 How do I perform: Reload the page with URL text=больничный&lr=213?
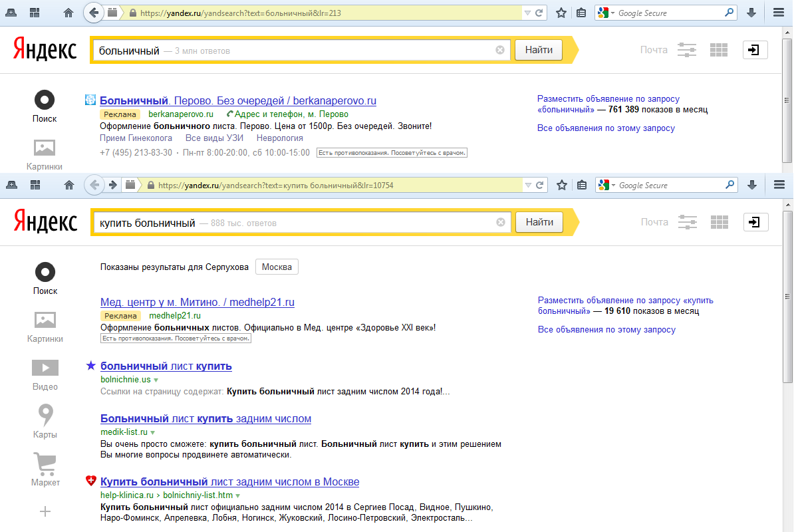tap(539, 13)
